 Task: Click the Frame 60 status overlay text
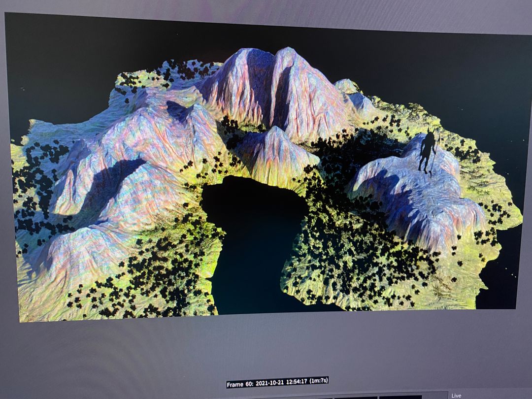pyautogui.click(x=236, y=381)
